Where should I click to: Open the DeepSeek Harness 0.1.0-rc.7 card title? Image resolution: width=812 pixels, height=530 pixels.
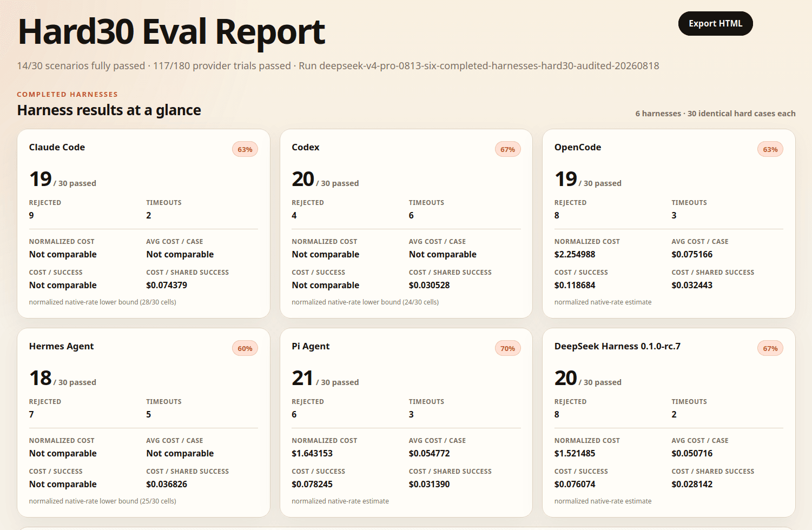617,346
